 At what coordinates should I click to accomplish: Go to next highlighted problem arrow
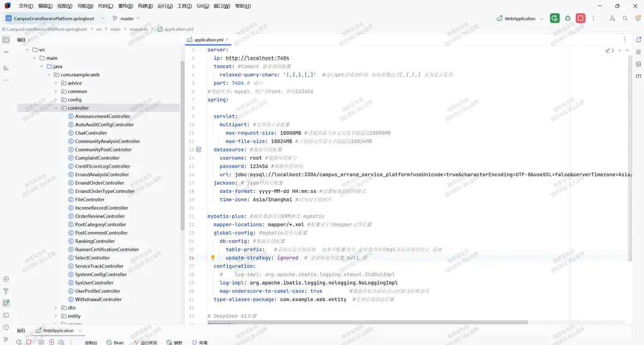628,51
